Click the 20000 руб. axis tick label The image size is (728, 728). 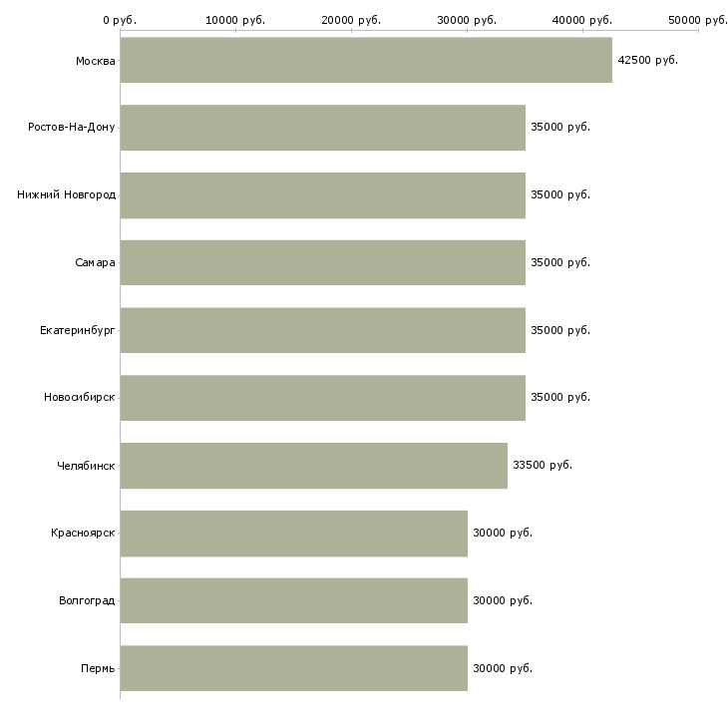pos(351,20)
